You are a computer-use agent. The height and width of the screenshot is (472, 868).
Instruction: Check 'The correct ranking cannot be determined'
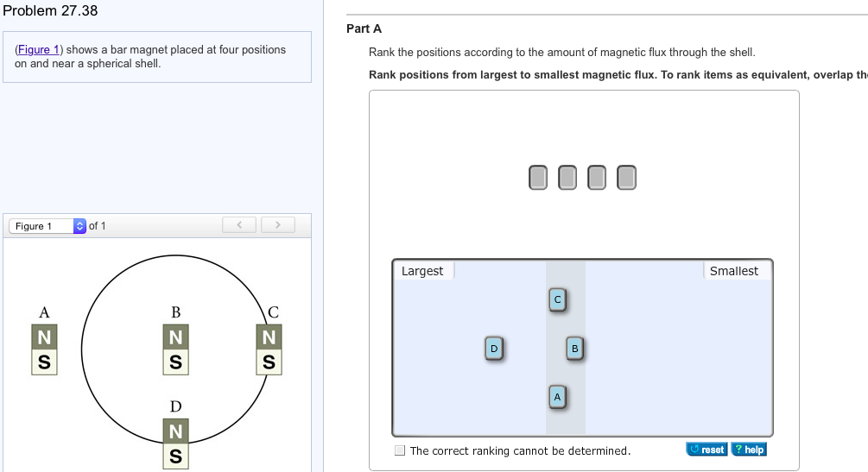pyautogui.click(x=400, y=450)
